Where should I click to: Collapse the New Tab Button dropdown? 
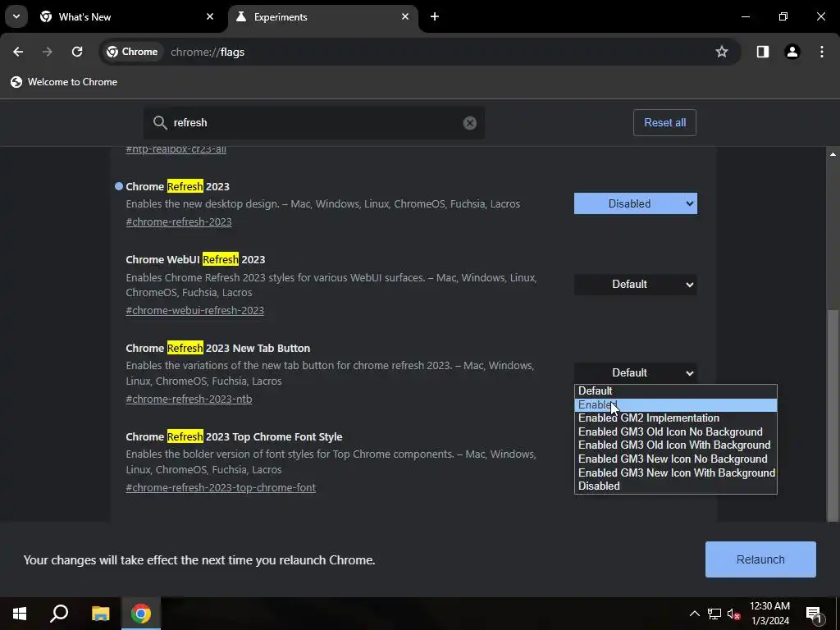click(636, 373)
